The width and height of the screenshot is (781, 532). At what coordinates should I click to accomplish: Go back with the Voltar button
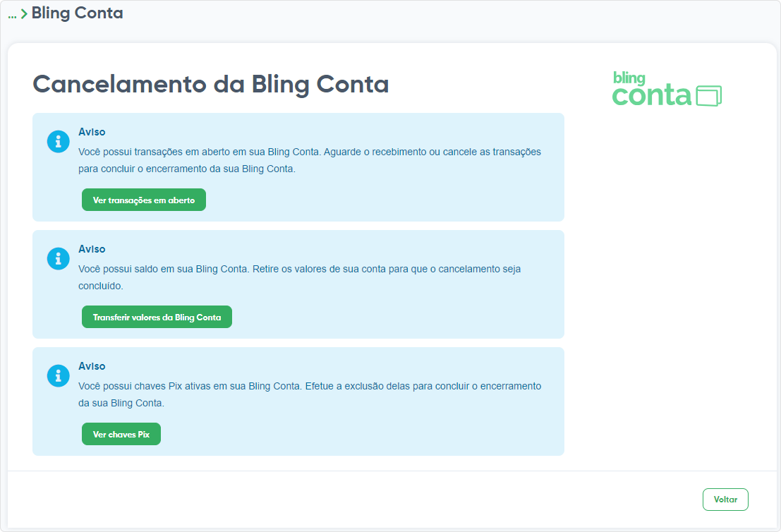pyautogui.click(x=725, y=500)
